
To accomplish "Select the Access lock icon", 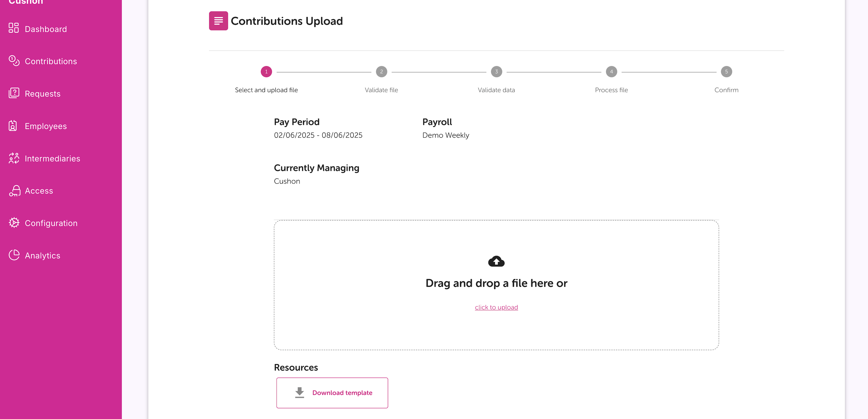I will pyautogui.click(x=15, y=190).
